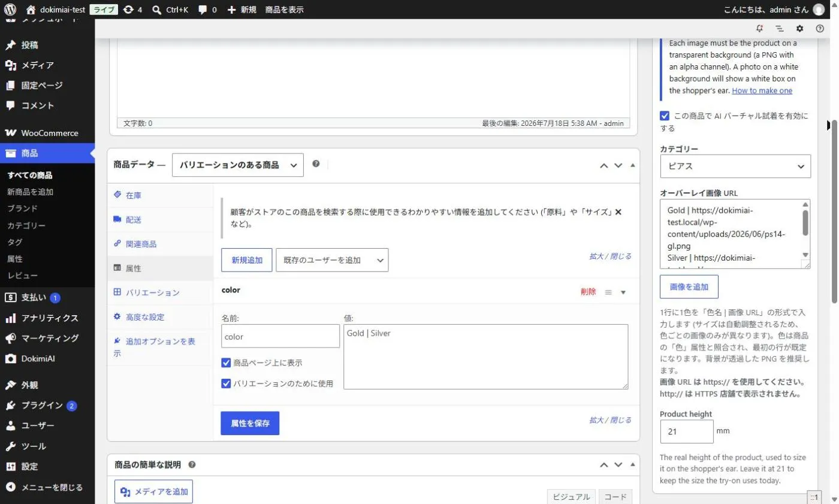Move 商品データ panel up with the up arrow

coord(604,165)
